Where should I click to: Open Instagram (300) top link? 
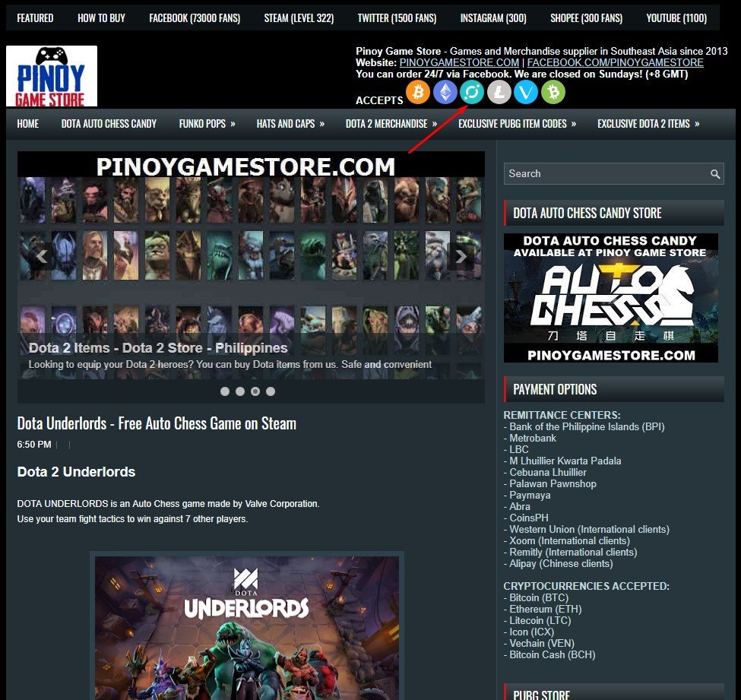(x=493, y=18)
